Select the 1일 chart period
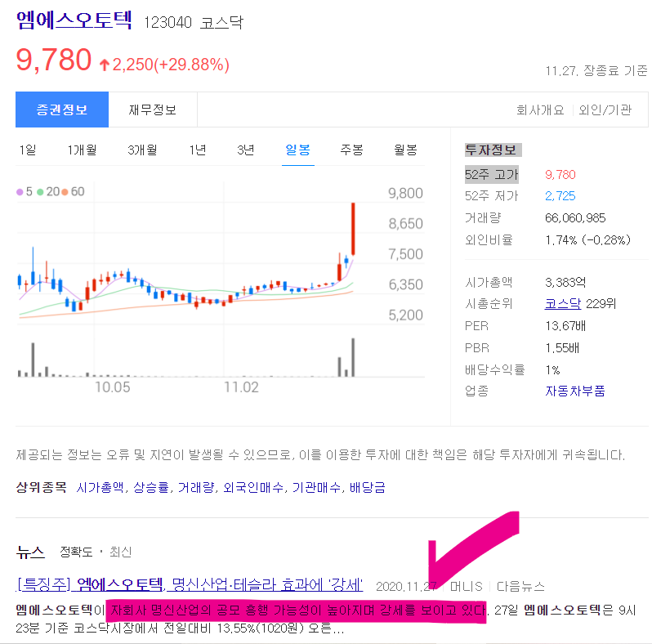Viewport: 652px width, 644px height. (28, 150)
